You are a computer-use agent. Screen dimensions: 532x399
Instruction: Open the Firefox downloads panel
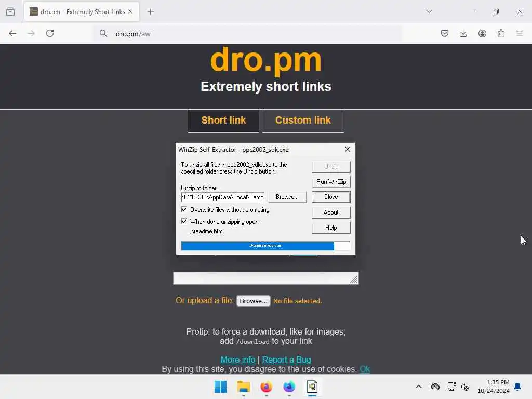click(463, 33)
